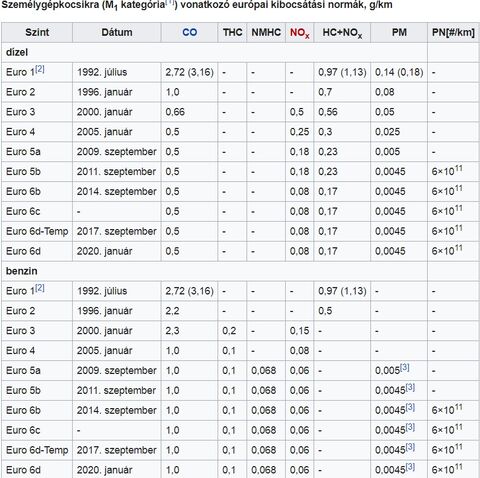Open the NOx column header link
The image size is (480, 478).
tap(299, 33)
